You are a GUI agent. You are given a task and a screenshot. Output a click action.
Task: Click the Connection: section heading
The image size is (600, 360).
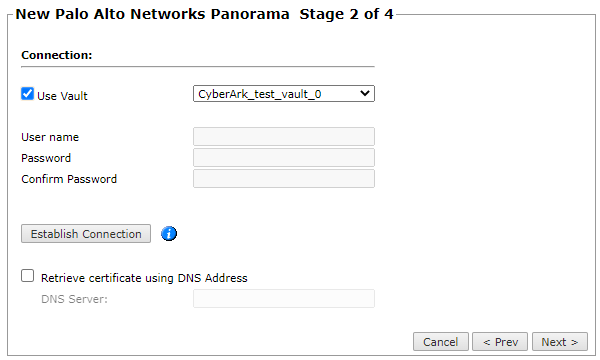coord(57,55)
